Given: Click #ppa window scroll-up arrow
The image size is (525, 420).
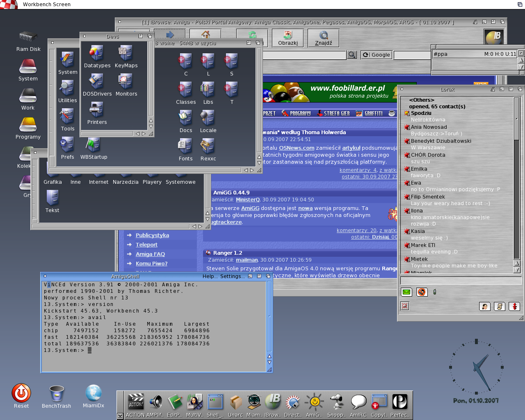Looking at the screenshot, I should pos(521,60).
